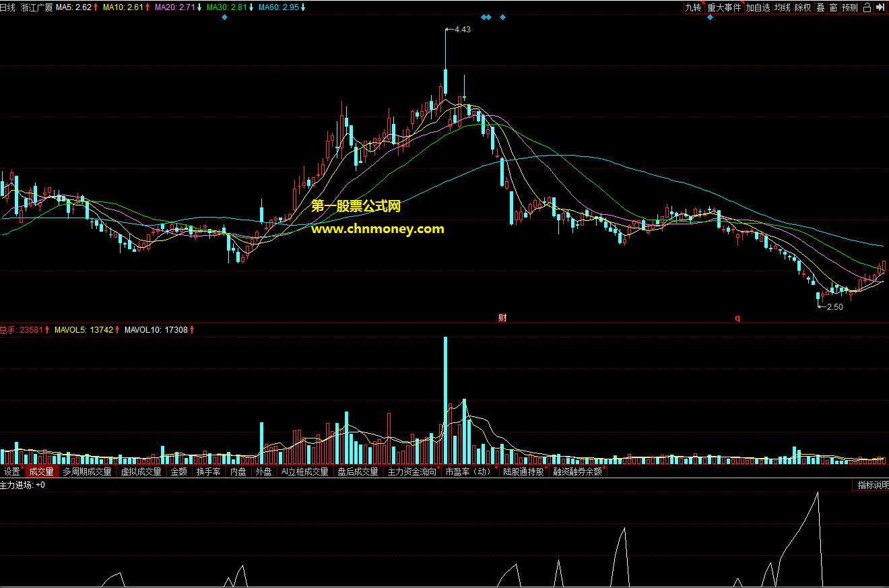Switch to 盘后成交量 tab
889x588 pixels.
358,471
